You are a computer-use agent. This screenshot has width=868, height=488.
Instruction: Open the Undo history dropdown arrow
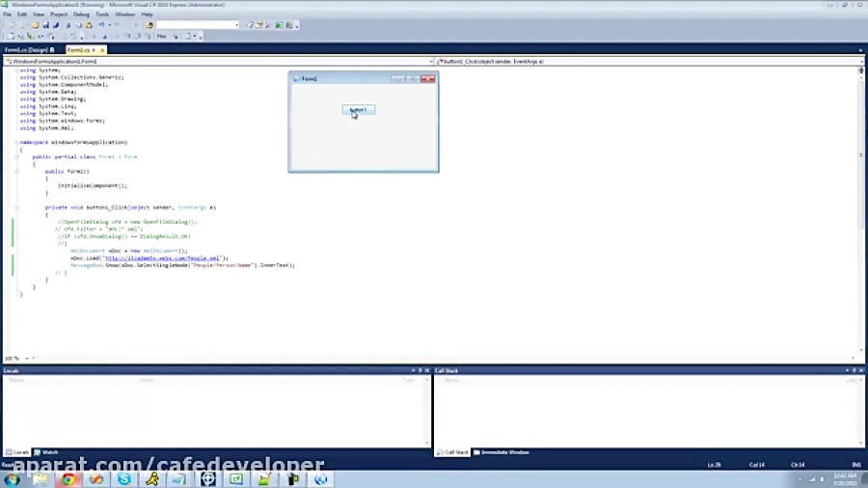pos(110,25)
